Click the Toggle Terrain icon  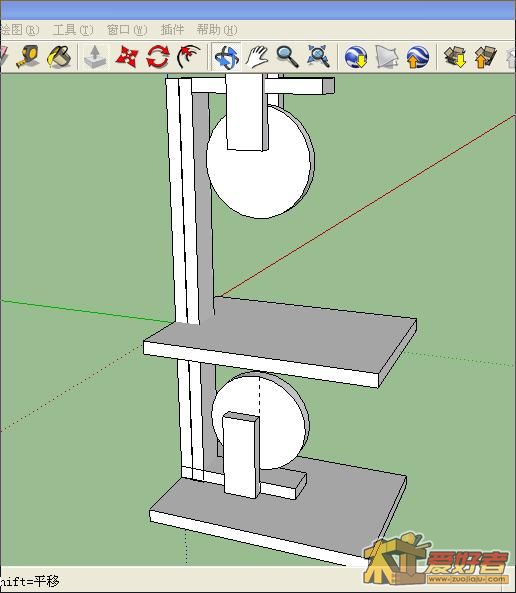point(387,57)
